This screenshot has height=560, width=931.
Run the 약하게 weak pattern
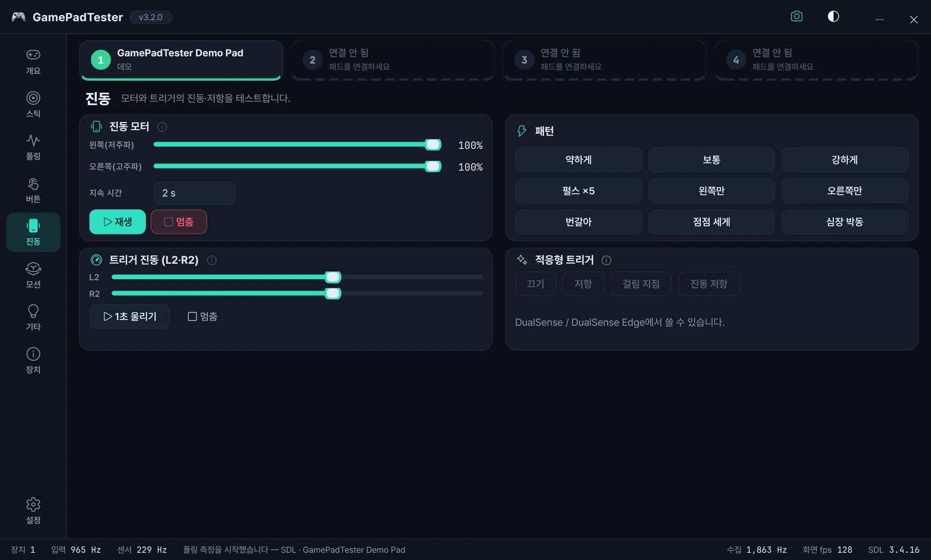[578, 160]
